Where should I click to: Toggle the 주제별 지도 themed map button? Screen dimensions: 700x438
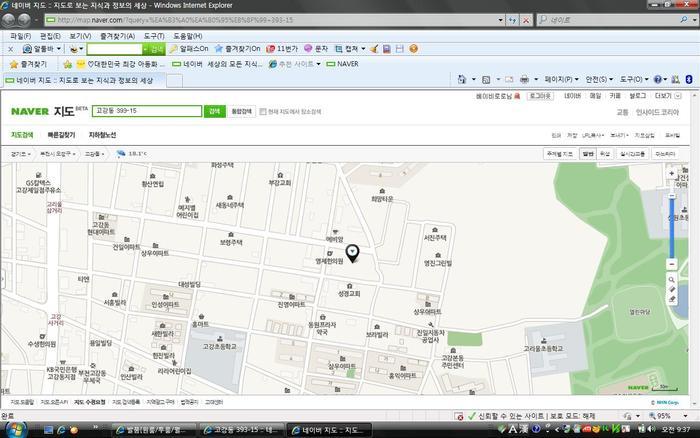click(560, 154)
